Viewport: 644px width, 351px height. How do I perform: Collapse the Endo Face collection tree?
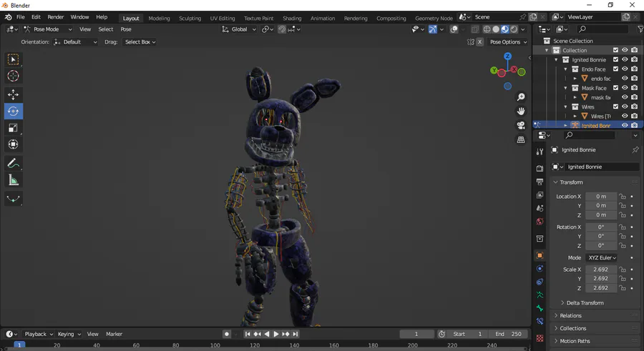(565, 69)
